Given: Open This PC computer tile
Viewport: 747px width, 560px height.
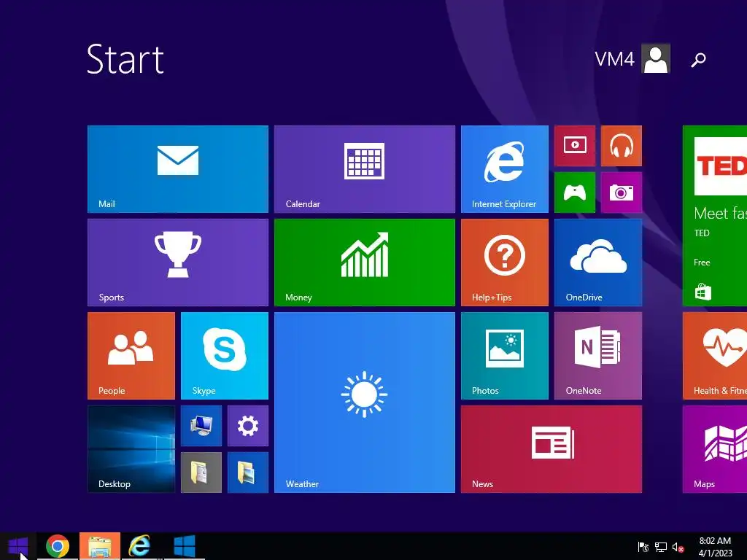Looking at the screenshot, I should (x=201, y=426).
